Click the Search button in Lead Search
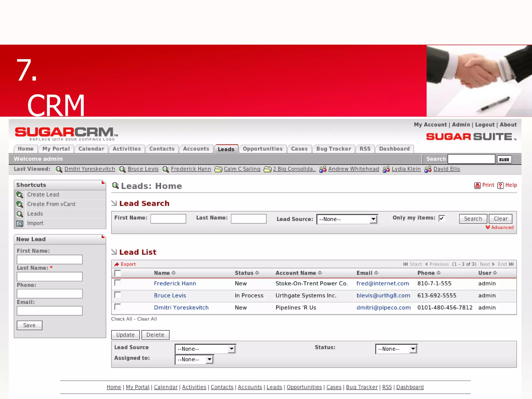532x399 pixels. [473, 219]
